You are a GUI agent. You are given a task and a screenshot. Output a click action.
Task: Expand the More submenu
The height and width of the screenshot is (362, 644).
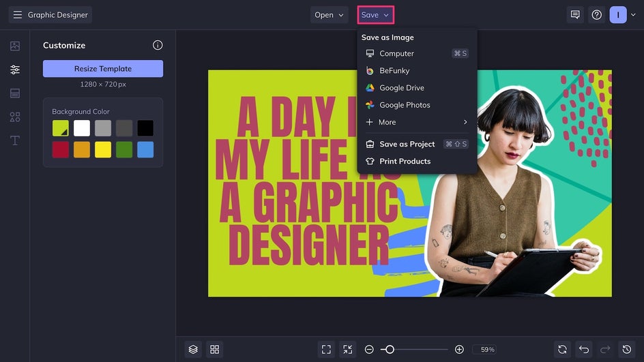pyautogui.click(x=417, y=122)
